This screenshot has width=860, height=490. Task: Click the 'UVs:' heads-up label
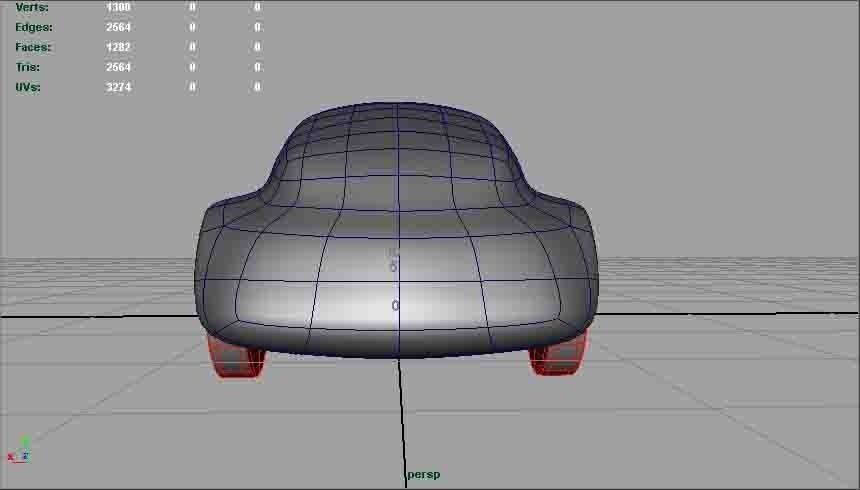28,87
